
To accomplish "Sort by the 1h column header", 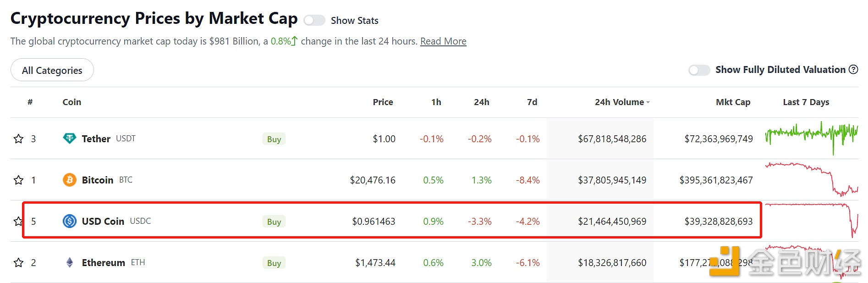I will tap(436, 102).
